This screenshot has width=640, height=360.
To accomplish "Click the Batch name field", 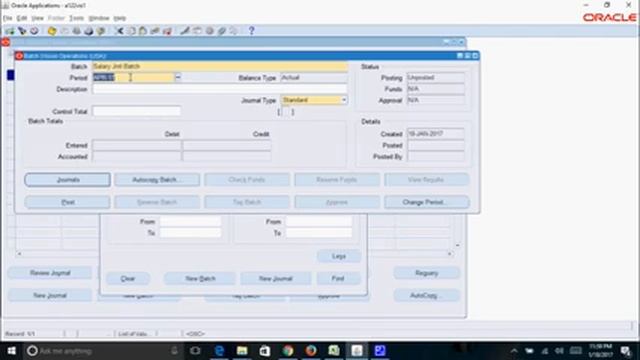I will tap(220, 66).
